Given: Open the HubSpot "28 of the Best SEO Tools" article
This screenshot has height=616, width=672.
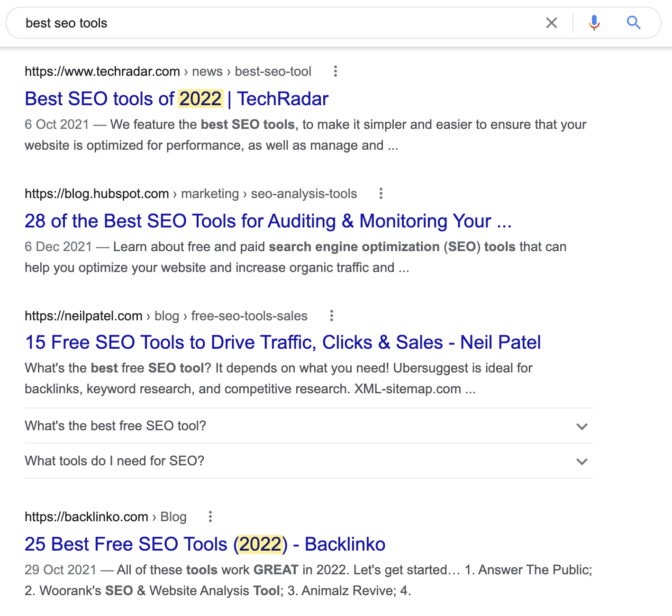Looking at the screenshot, I should click(268, 221).
